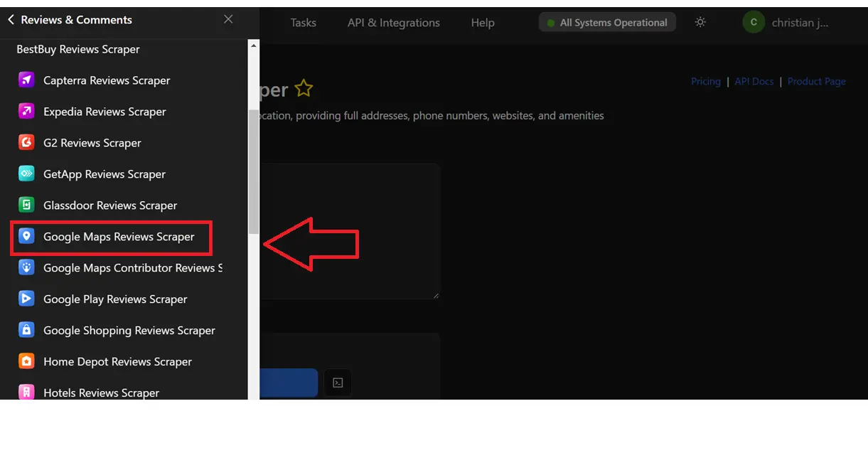Click the GetApp Reviews Scraper icon
Viewport: 868px width, 475px height.
coord(26,174)
